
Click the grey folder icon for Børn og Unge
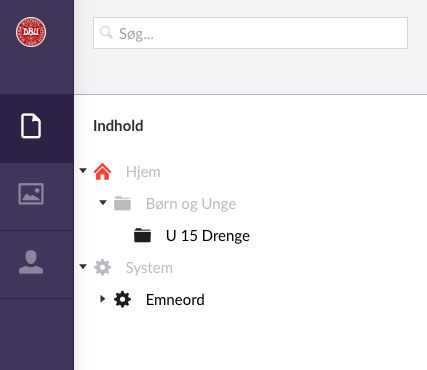(x=122, y=203)
